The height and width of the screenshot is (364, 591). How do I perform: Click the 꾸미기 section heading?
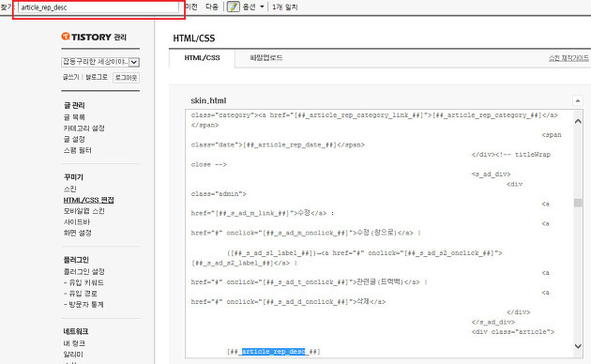pos(73,177)
